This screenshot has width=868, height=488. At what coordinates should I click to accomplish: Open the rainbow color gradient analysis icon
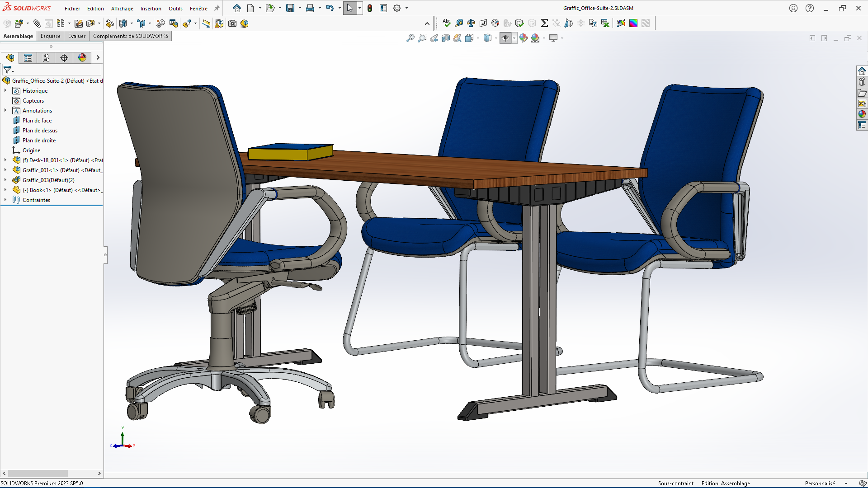coord(633,23)
